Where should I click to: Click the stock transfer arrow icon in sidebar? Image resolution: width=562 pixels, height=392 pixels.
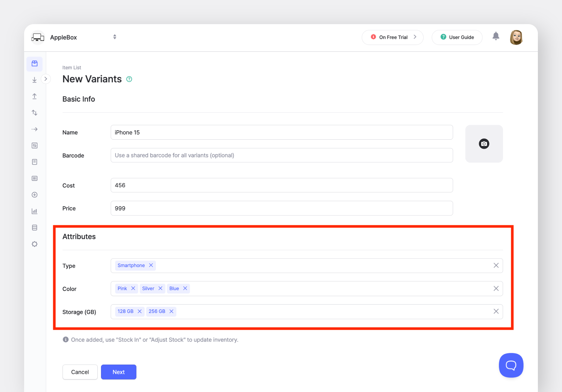tap(34, 129)
